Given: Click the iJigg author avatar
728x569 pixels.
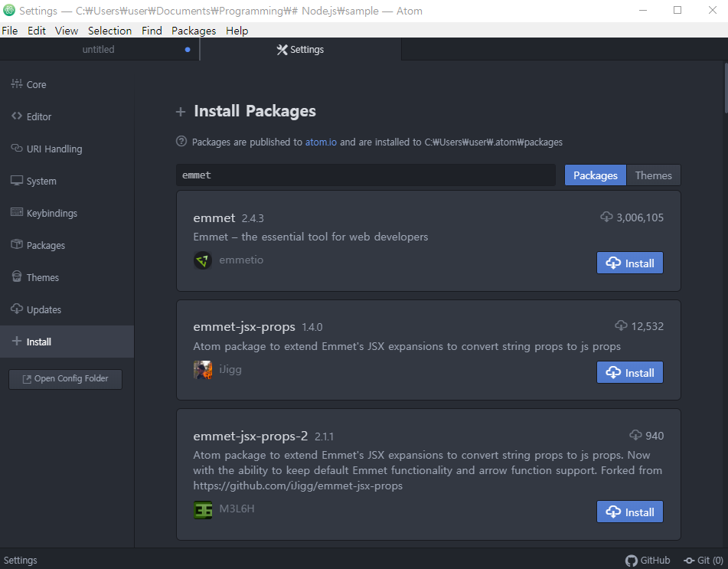Looking at the screenshot, I should 203,370.
